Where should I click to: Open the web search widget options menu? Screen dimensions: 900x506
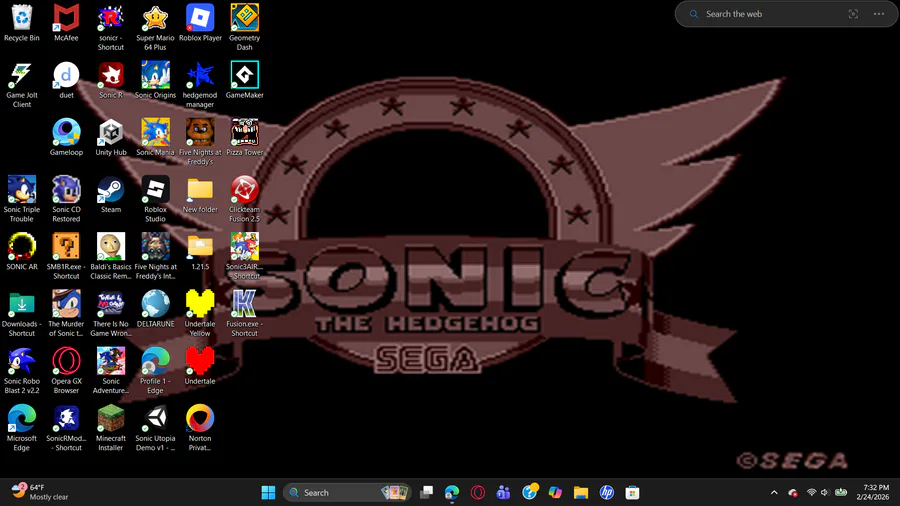coord(879,14)
